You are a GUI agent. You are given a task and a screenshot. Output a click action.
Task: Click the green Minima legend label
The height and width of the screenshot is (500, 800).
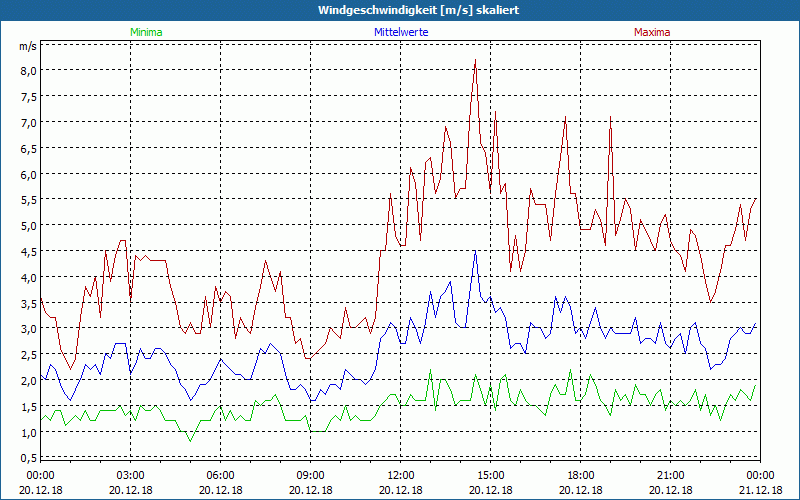point(146,32)
